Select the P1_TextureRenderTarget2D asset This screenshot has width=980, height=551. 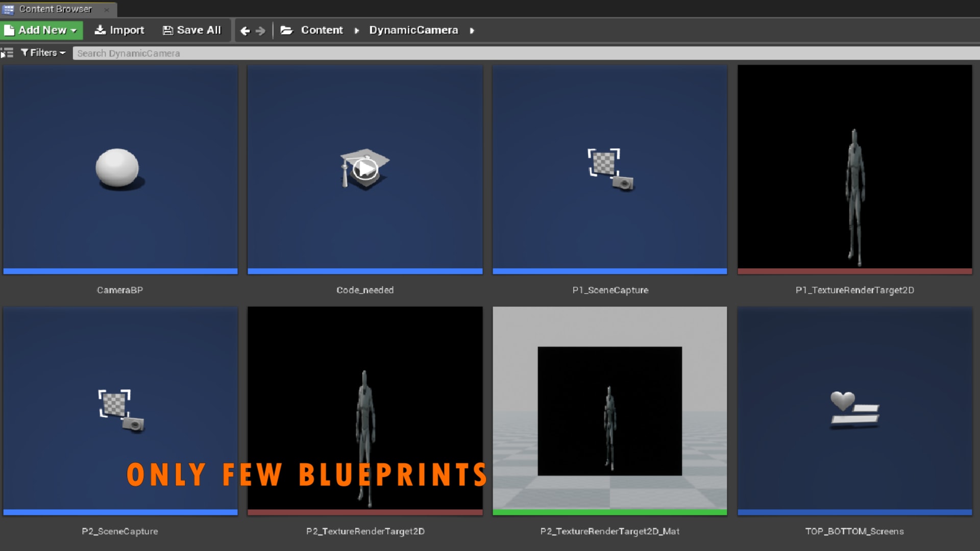(854, 169)
